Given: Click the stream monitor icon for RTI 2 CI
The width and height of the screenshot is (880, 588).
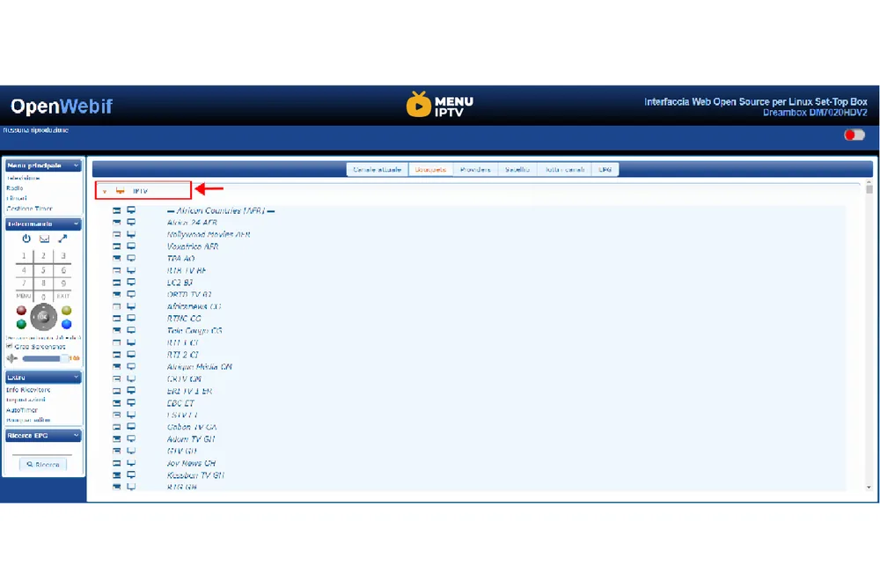Looking at the screenshot, I should 131,355.
